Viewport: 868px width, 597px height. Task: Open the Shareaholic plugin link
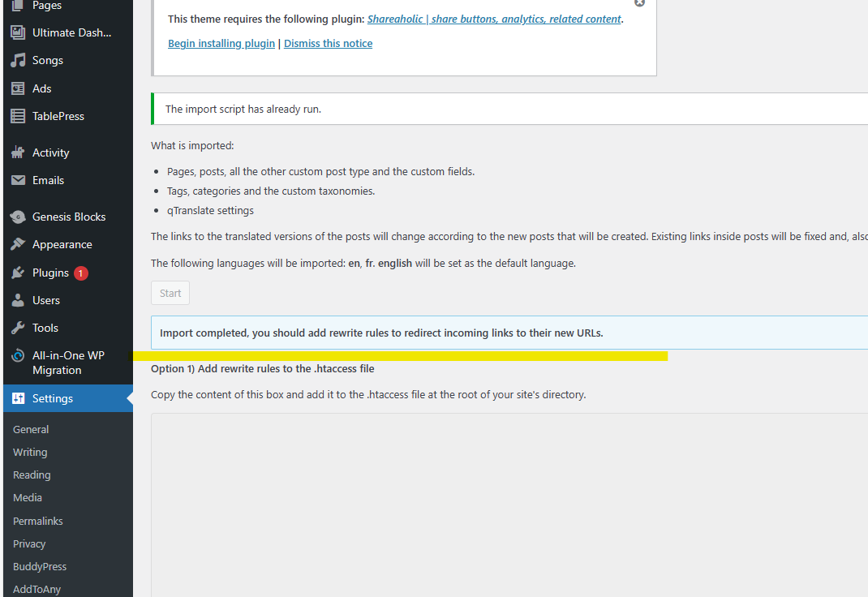click(x=494, y=19)
